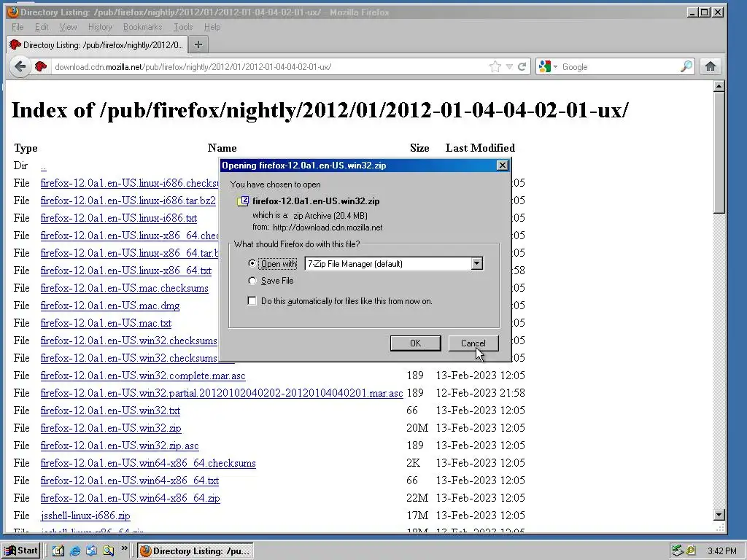Expand quick launch overflow chevron
Image resolution: width=747 pixels, height=560 pixels.
pyautogui.click(x=124, y=548)
